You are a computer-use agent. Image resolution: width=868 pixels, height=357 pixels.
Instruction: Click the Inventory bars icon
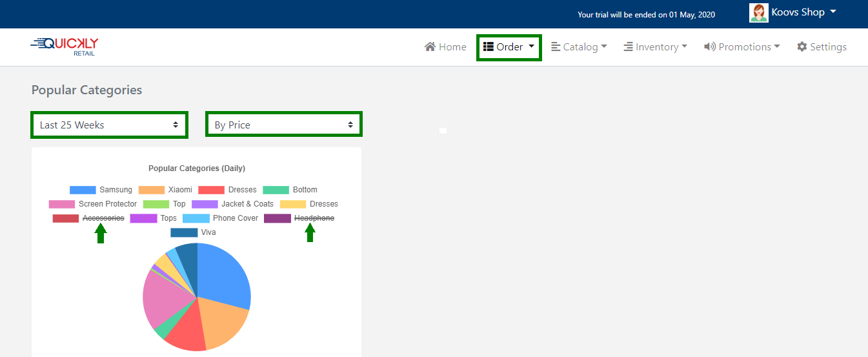click(x=629, y=46)
